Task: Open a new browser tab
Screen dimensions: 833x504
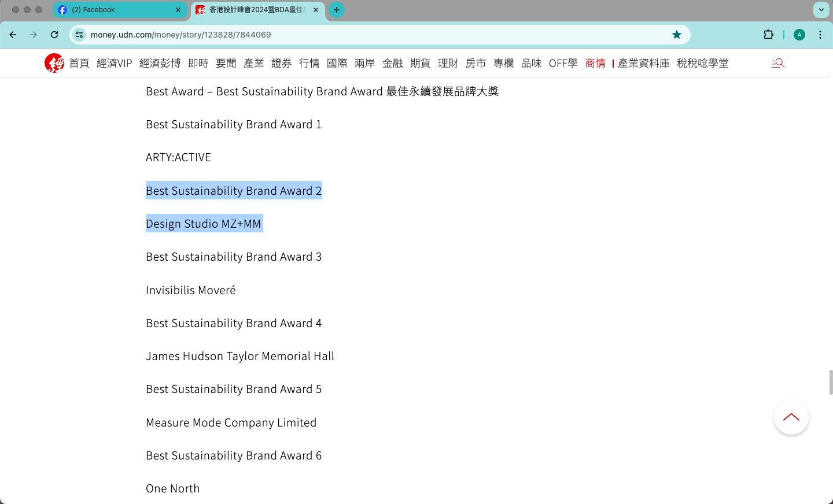Action: click(337, 10)
